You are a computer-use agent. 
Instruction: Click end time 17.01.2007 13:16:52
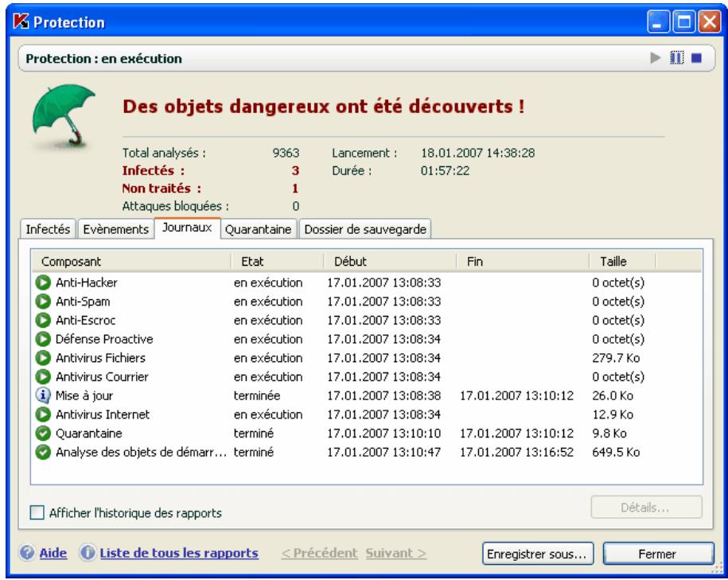pos(516,452)
